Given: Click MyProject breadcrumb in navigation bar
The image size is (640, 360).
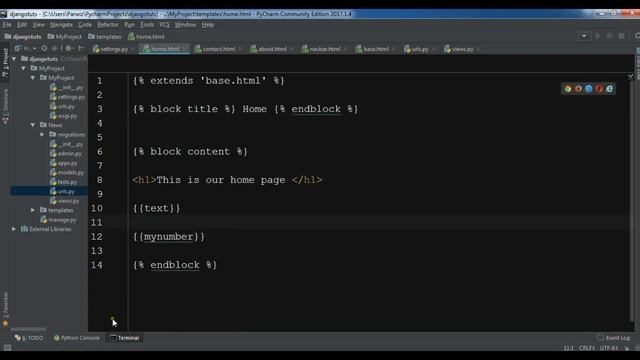Looking at the screenshot, I should (x=64, y=36).
